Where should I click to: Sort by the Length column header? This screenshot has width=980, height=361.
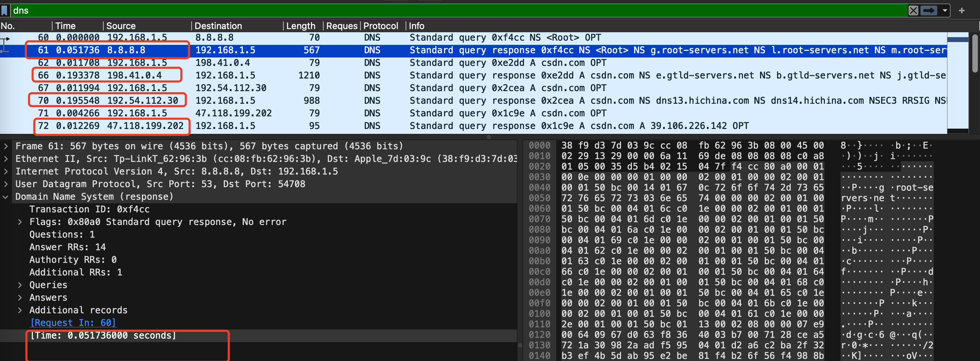[x=303, y=26]
